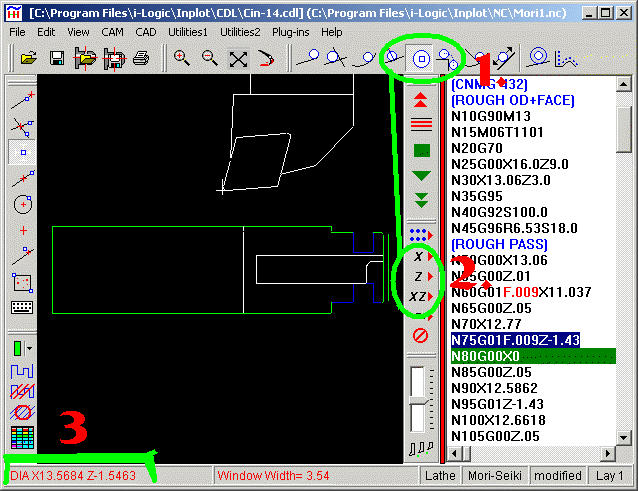Select code line N80G00X0
This screenshot has height=491, width=638.
[x=532, y=356]
